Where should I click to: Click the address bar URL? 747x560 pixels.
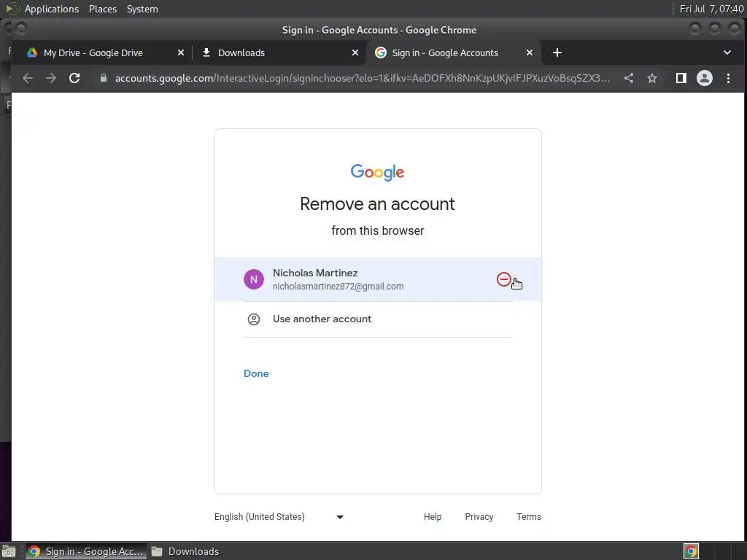tap(362, 78)
